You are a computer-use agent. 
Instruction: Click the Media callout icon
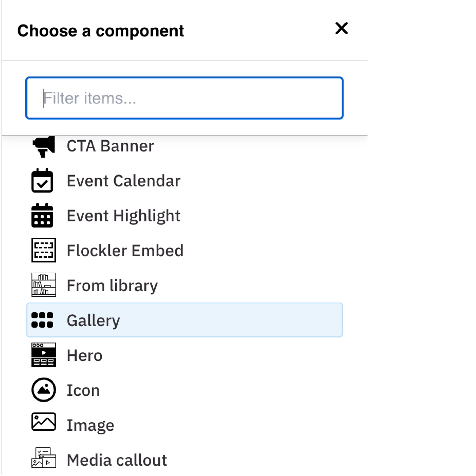pos(44,458)
